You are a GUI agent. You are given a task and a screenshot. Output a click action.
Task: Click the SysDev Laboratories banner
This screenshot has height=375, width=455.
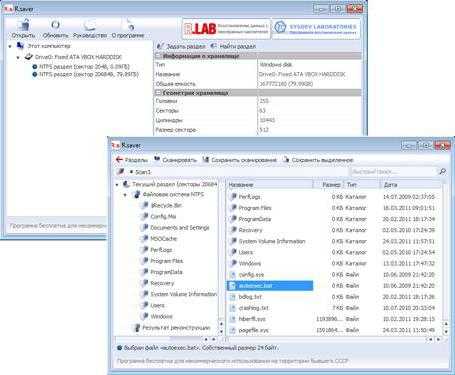(316, 28)
